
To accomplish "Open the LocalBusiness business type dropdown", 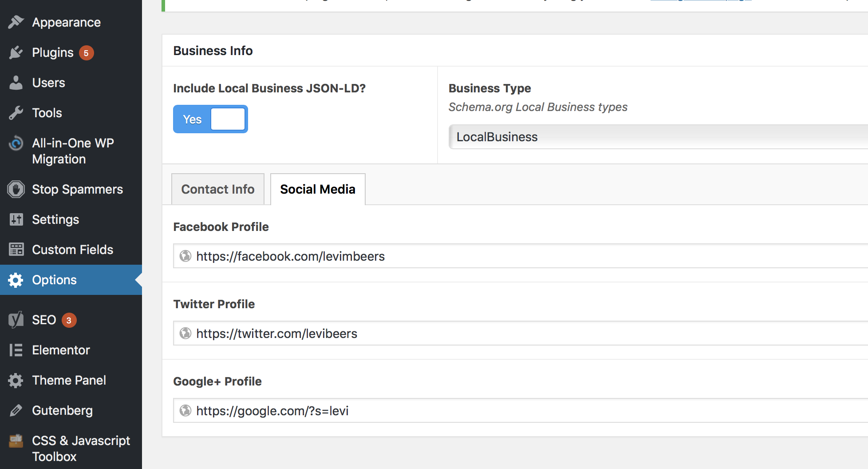I will coord(657,137).
